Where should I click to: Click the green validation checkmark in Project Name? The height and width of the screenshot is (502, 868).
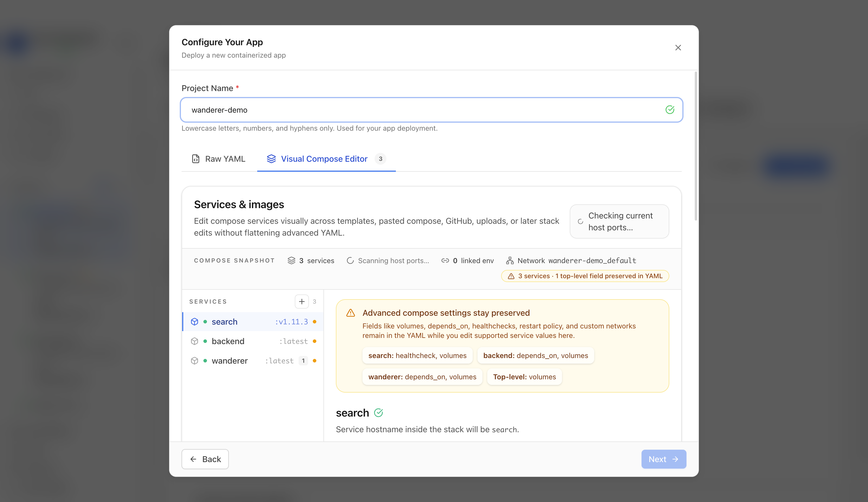[x=670, y=110]
